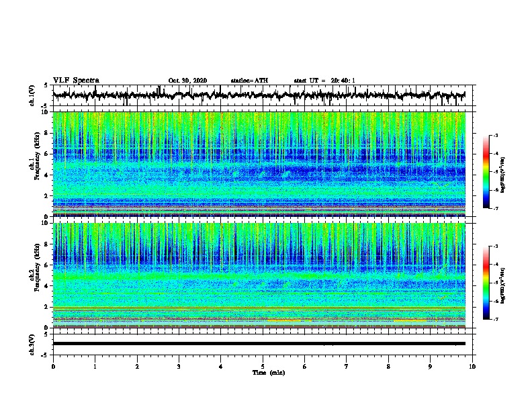Click the 'start UT = 20:40:1' text
This screenshot has width=532, height=411.
pos(324,81)
